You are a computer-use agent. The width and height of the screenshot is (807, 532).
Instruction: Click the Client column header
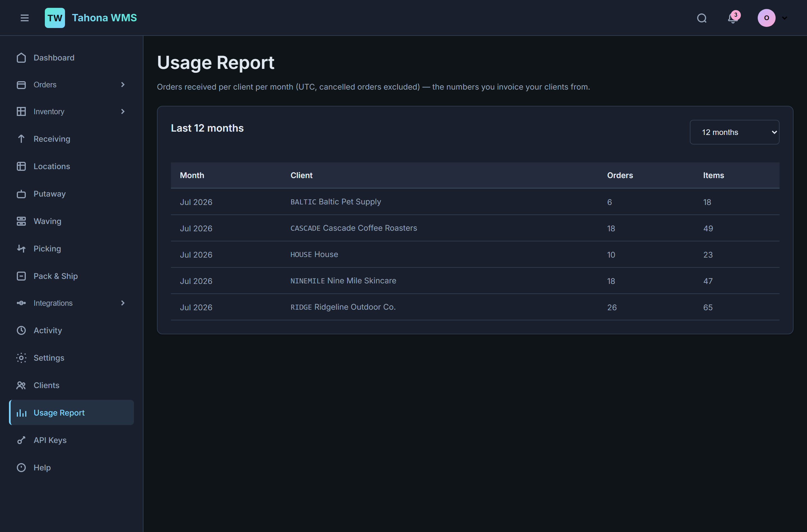pos(302,175)
